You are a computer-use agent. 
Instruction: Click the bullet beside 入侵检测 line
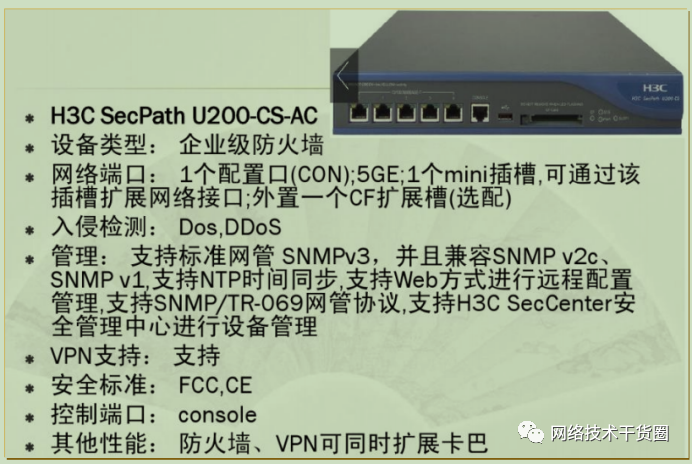point(30,230)
